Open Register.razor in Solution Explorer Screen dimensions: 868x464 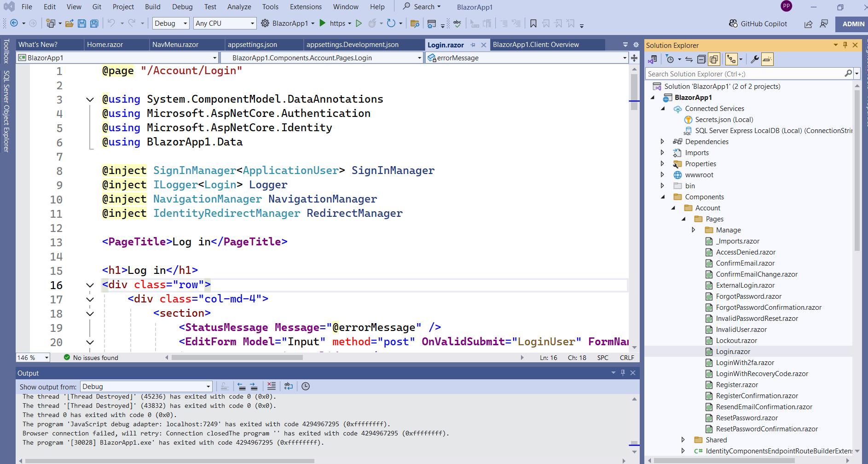pos(736,385)
